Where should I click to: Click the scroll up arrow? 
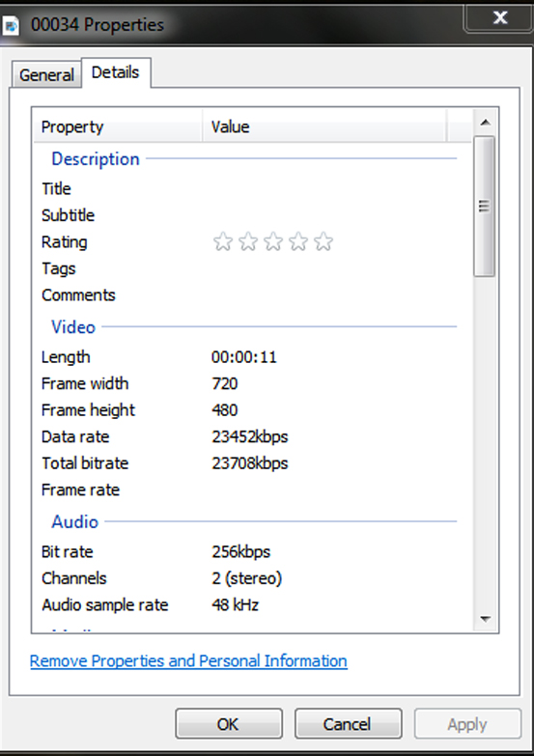[486, 123]
